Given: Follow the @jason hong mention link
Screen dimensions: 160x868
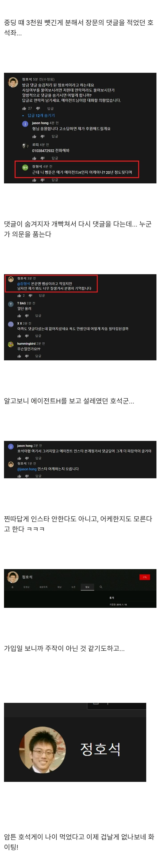Looking at the screenshot, I should 27,469.
